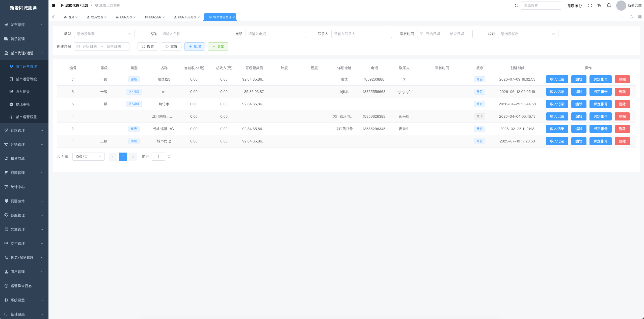Click the 重置 button
The image size is (644, 319).
pyautogui.click(x=171, y=46)
